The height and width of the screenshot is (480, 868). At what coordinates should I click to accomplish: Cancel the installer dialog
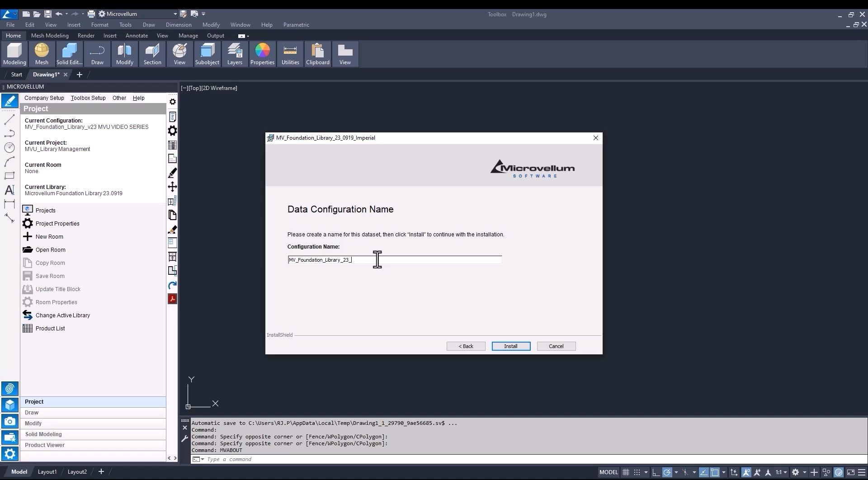(x=556, y=346)
